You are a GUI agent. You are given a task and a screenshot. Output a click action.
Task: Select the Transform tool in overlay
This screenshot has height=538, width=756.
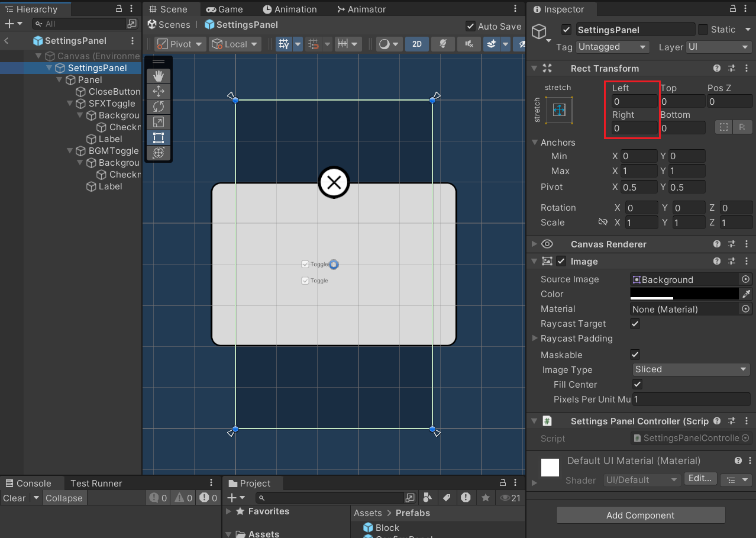click(x=158, y=153)
